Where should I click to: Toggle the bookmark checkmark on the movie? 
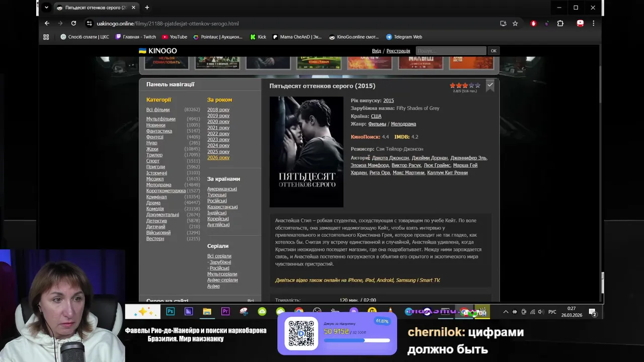click(x=490, y=86)
